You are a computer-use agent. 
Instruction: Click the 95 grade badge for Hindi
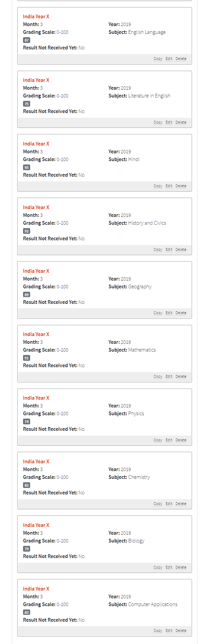click(27, 168)
